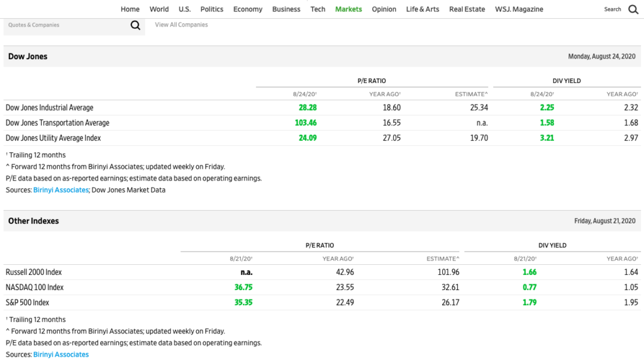
Task: Go to the U.S. section
Action: click(x=184, y=9)
